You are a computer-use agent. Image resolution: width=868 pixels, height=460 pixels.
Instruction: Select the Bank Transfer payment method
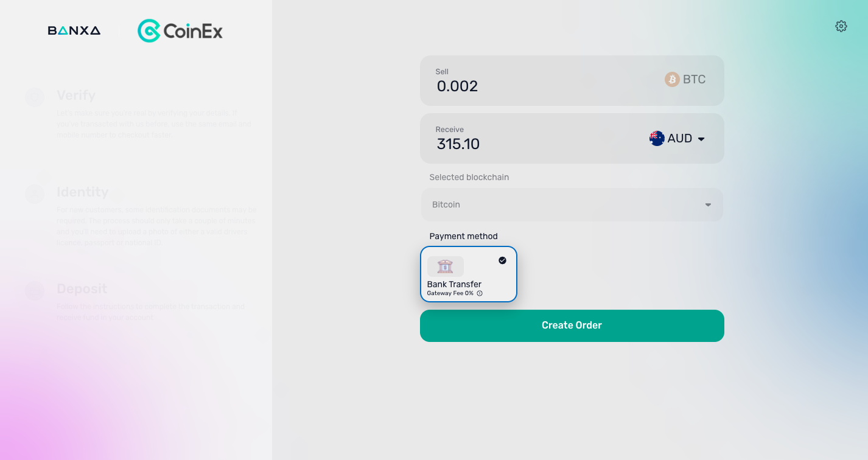point(469,274)
